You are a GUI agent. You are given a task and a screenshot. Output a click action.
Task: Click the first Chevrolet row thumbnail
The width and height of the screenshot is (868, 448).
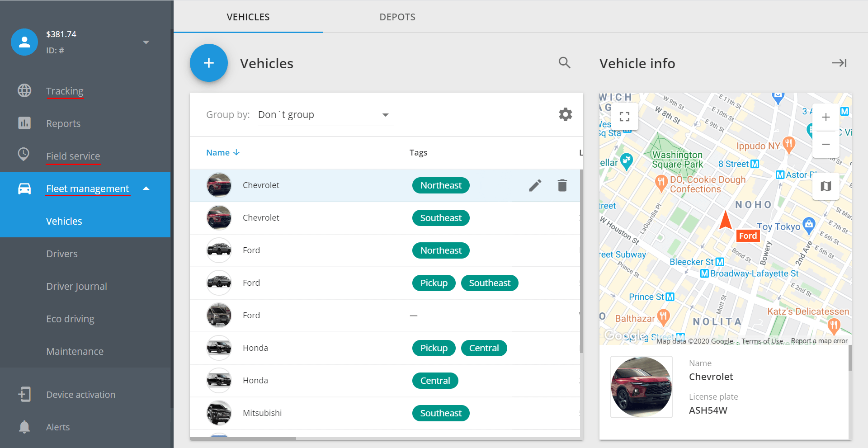pos(219,185)
